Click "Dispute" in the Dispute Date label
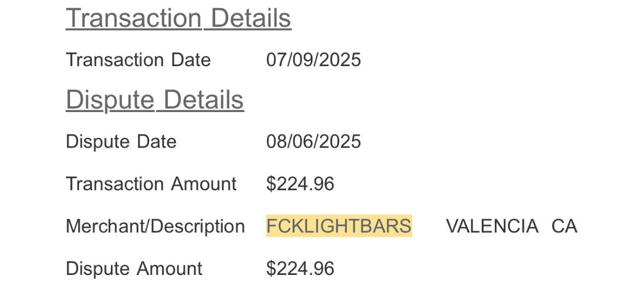644x299 pixels. (x=97, y=142)
